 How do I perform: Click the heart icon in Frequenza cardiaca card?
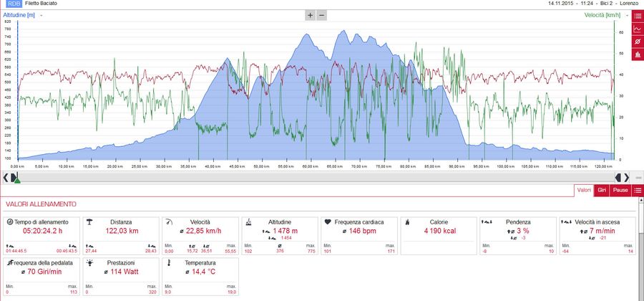[327, 221]
